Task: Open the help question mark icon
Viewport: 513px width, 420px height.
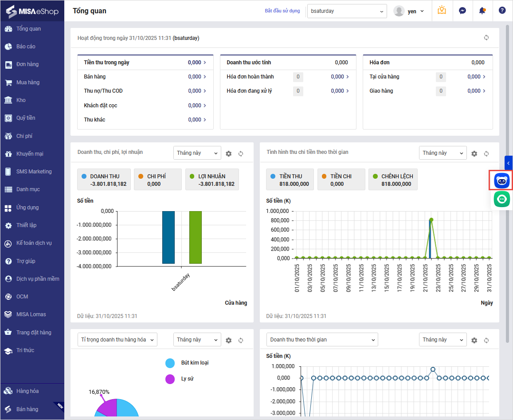Action: click(502, 11)
